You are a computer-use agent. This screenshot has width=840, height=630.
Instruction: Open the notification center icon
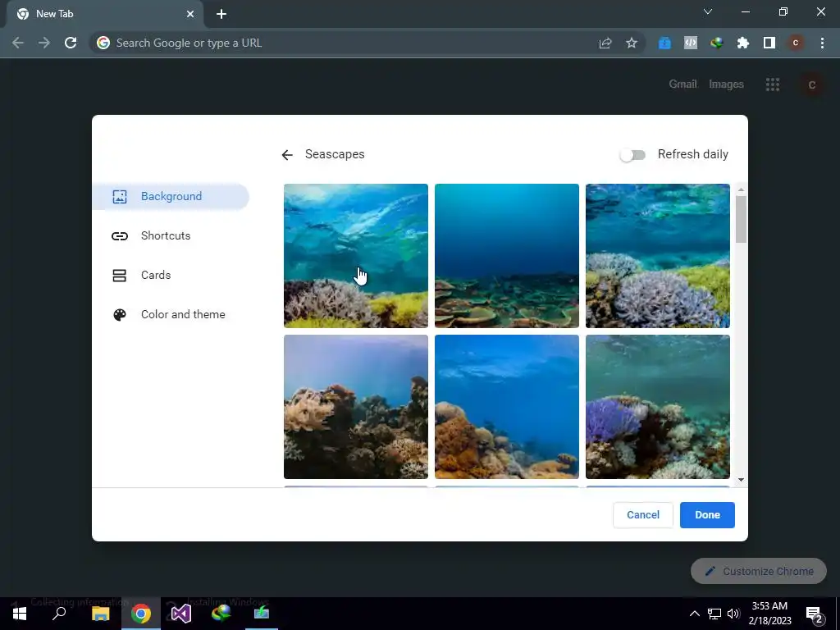[815, 615]
